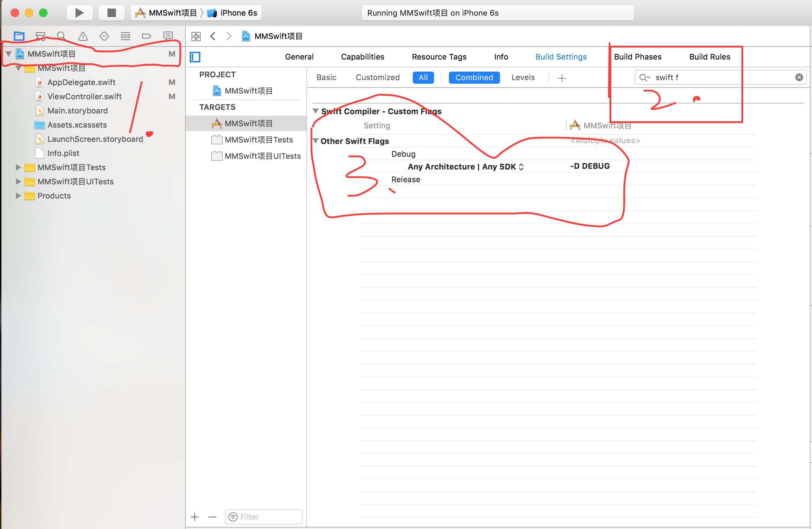The height and width of the screenshot is (529, 812).
Task: Open ViewController.swift file
Action: click(84, 96)
